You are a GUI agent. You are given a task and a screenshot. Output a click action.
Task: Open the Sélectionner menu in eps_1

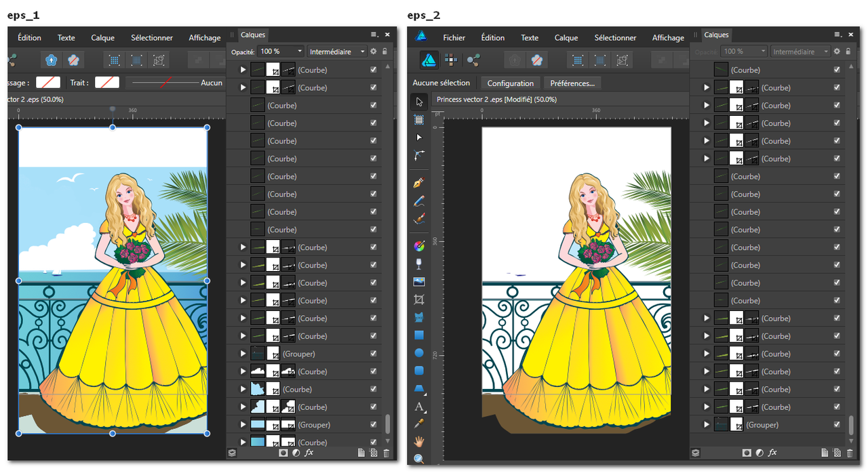tap(152, 38)
